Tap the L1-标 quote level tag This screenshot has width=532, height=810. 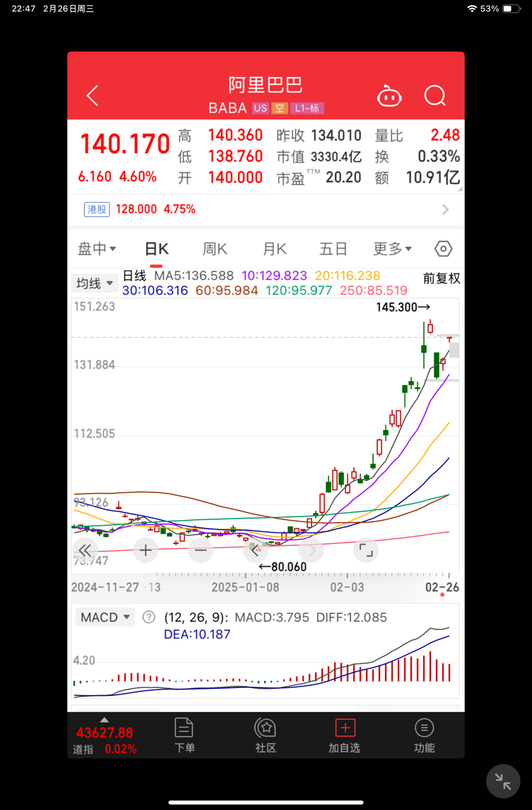click(307, 108)
